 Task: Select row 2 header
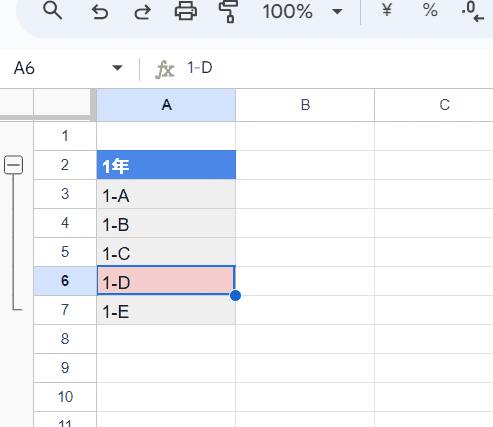pyautogui.click(x=65, y=165)
